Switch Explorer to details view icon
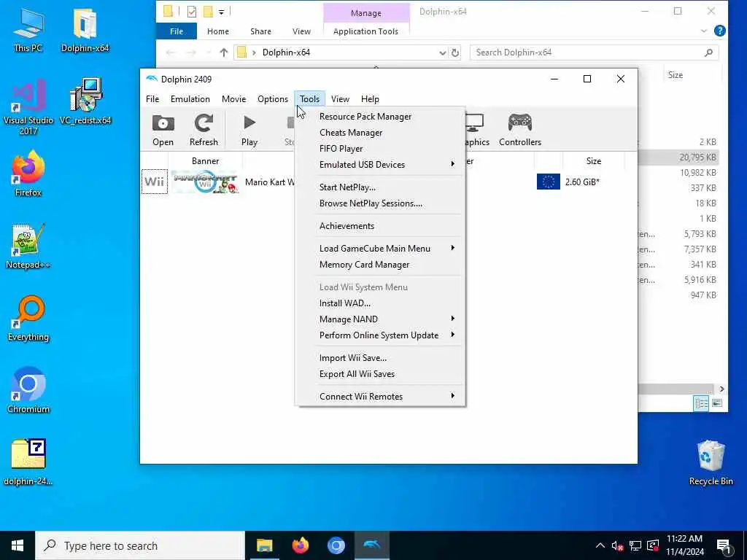This screenshot has width=747, height=560. (701, 402)
